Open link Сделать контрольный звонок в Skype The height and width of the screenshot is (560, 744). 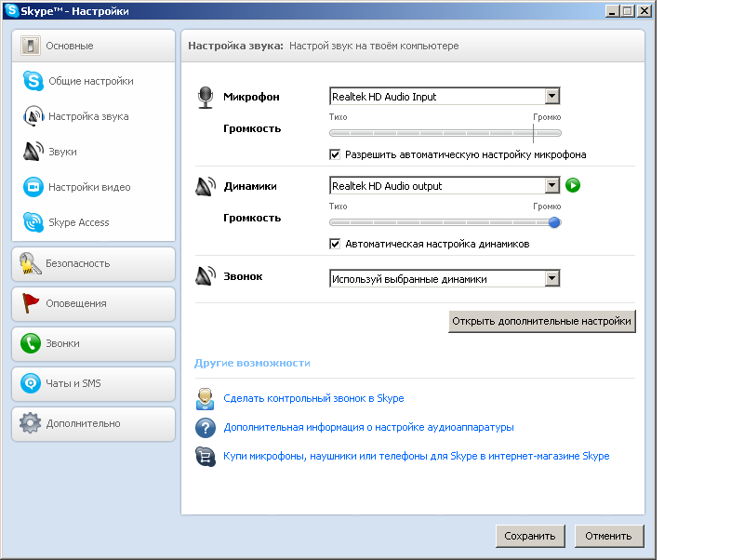tap(313, 398)
